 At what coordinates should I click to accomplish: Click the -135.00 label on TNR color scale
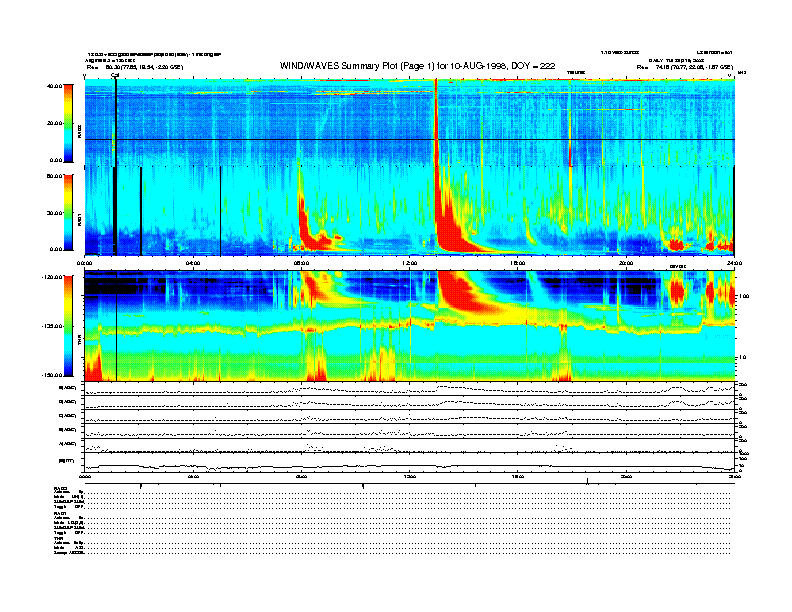[52, 326]
